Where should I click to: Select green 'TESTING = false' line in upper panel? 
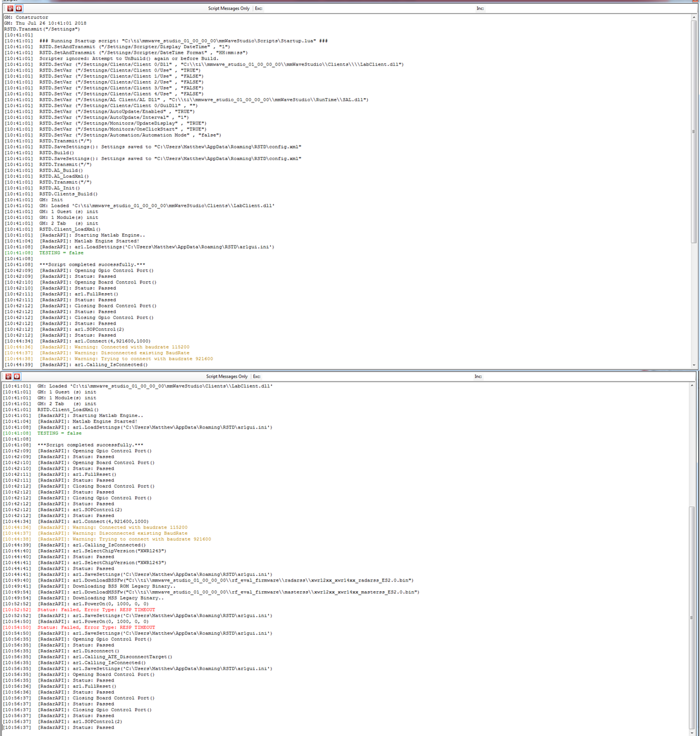[x=44, y=253]
